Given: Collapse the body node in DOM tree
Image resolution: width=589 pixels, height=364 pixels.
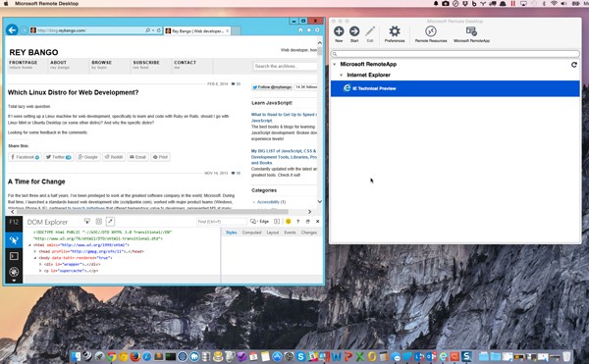Looking at the screenshot, I should pyautogui.click(x=35, y=258).
